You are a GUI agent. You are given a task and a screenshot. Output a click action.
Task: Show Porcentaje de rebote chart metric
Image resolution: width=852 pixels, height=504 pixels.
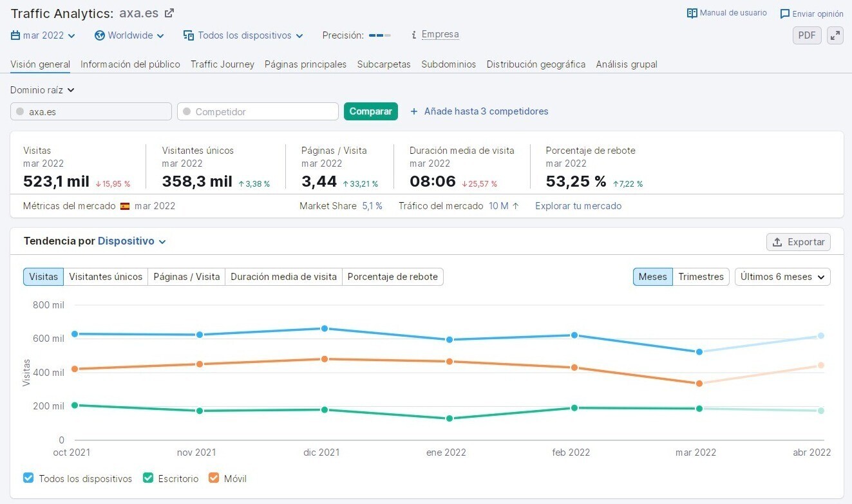pos(393,277)
